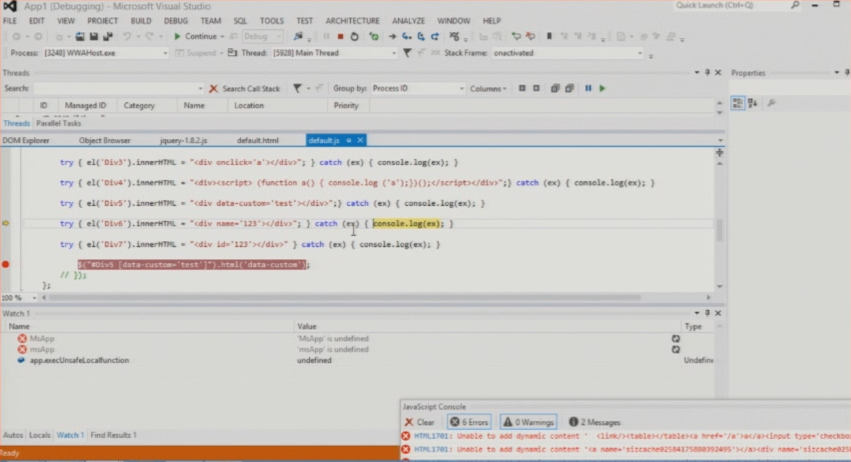
Task: Click the red Stop Debugging icon
Action: click(x=340, y=36)
